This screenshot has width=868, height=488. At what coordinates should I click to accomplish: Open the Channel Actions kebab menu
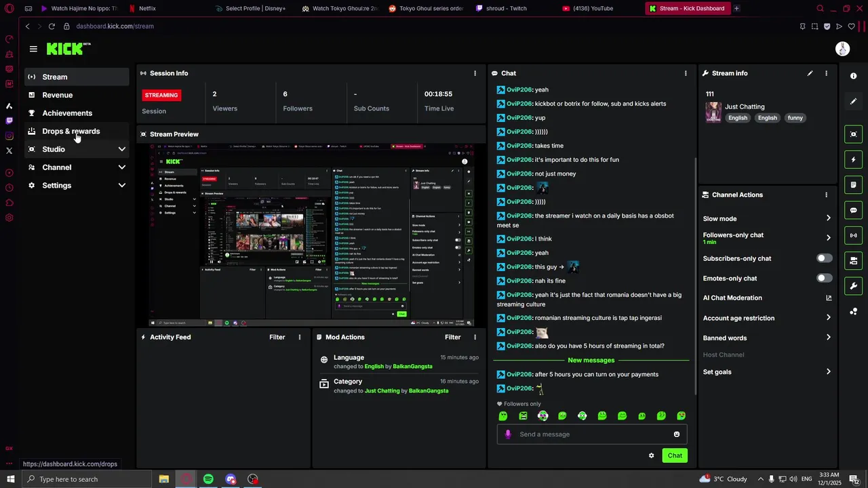[x=826, y=195]
